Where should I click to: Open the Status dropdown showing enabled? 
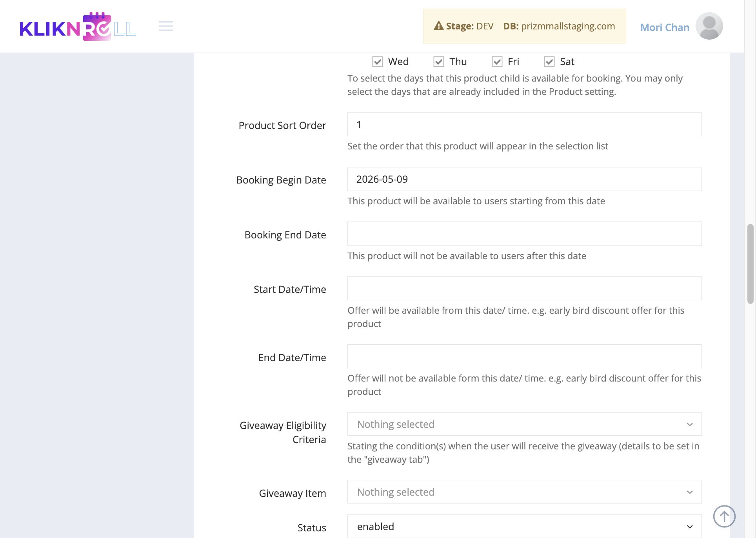[x=524, y=526]
